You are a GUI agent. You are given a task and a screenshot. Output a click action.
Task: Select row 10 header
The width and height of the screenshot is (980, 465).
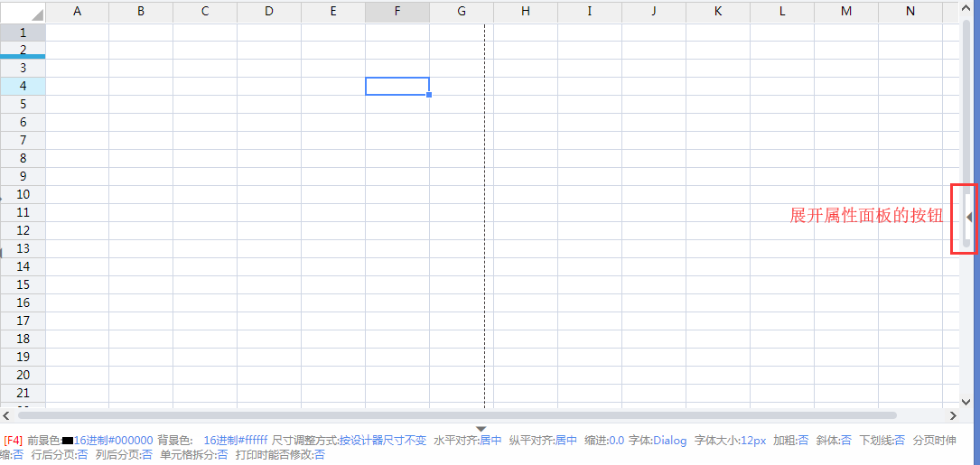coord(23,194)
